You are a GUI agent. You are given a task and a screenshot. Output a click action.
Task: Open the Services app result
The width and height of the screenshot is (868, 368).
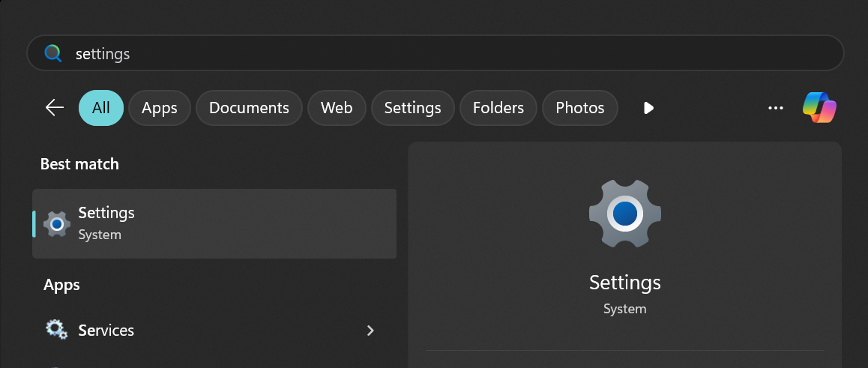(x=106, y=331)
